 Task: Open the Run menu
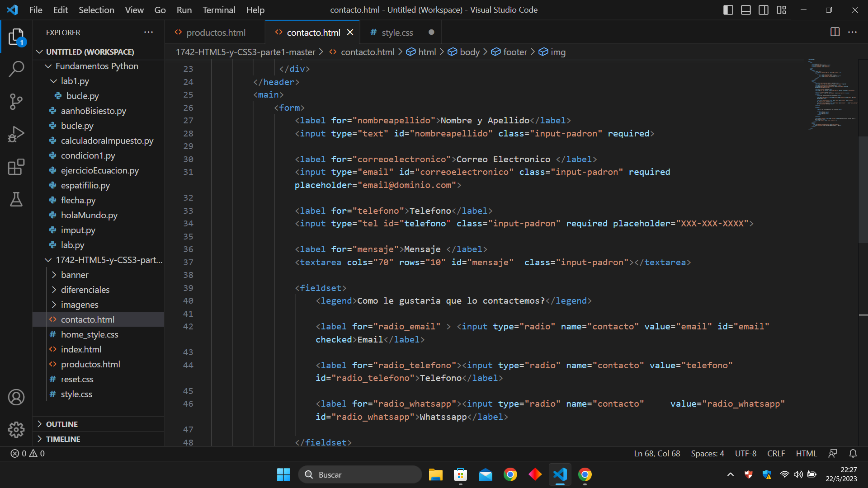click(184, 10)
